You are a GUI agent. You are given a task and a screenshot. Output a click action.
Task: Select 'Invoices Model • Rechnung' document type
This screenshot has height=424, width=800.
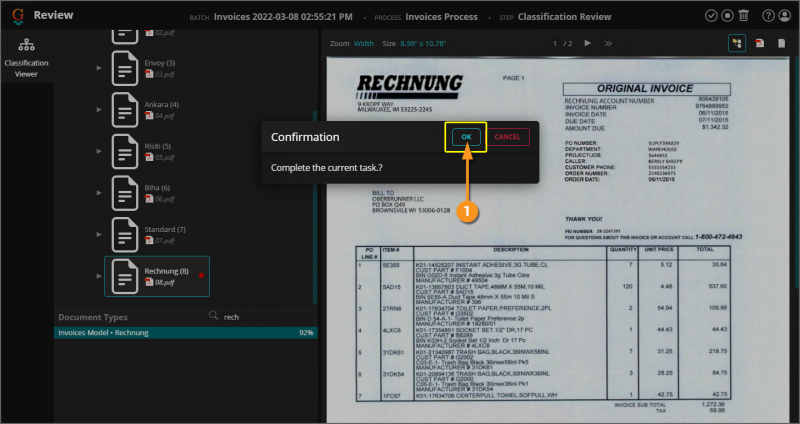pos(186,333)
